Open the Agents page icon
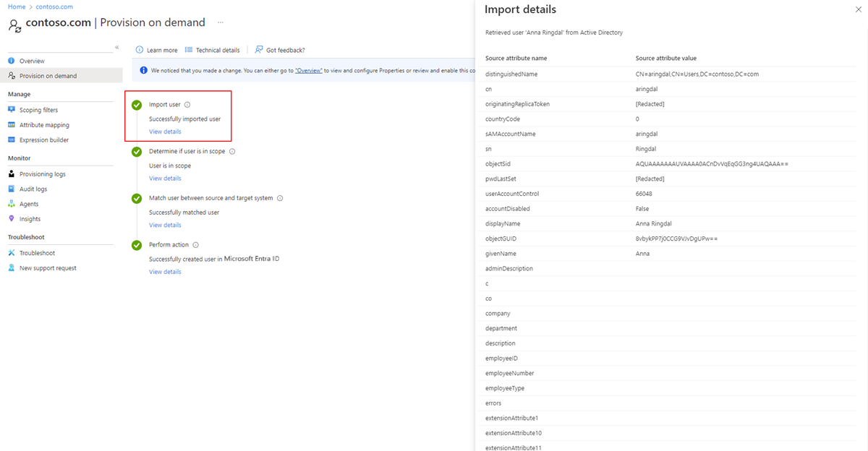 click(x=12, y=204)
